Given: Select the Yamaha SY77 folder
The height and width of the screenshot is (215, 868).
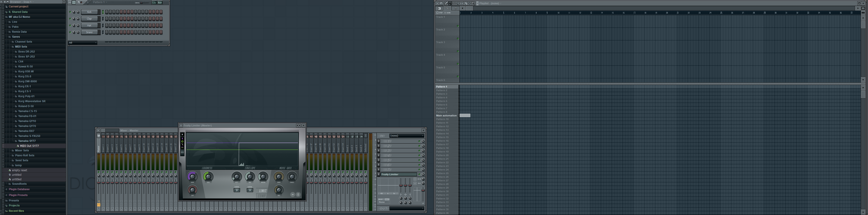Looking at the screenshot, I should coord(27,141).
